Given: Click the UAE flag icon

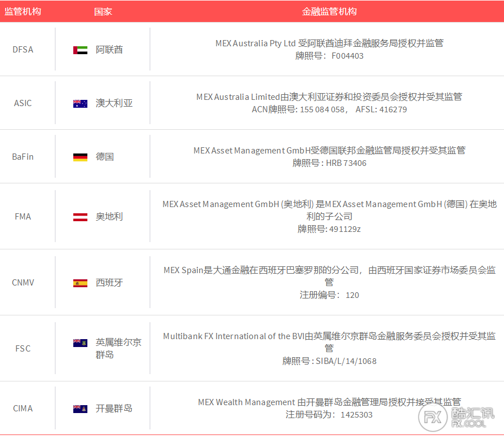Looking at the screenshot, I should (x=80, y=50).
